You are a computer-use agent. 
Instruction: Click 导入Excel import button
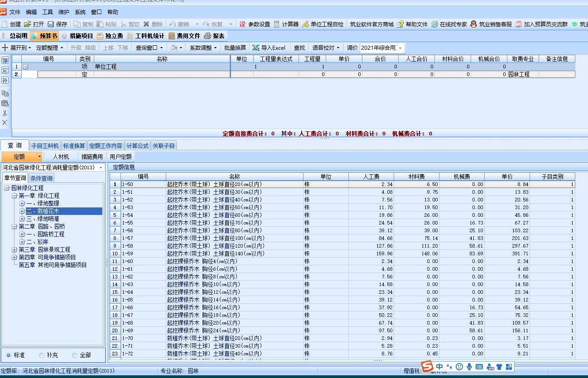pos(269,48)
